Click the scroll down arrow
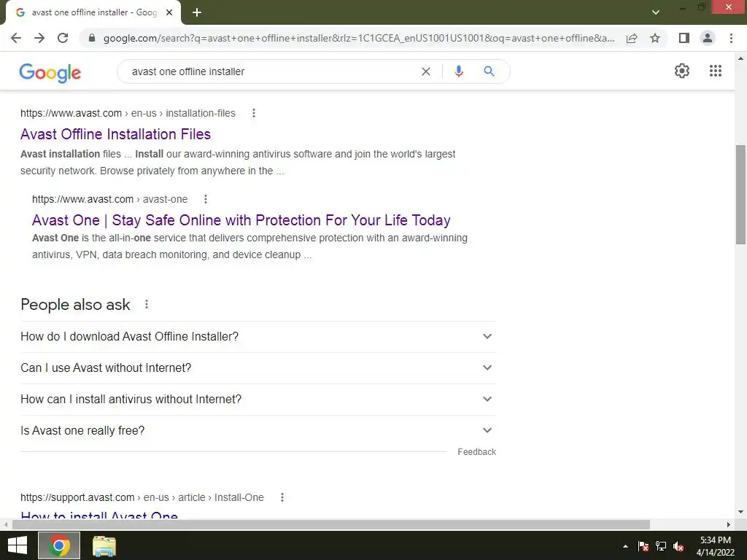Screen dimensions: 747x560 pos(740,512)
